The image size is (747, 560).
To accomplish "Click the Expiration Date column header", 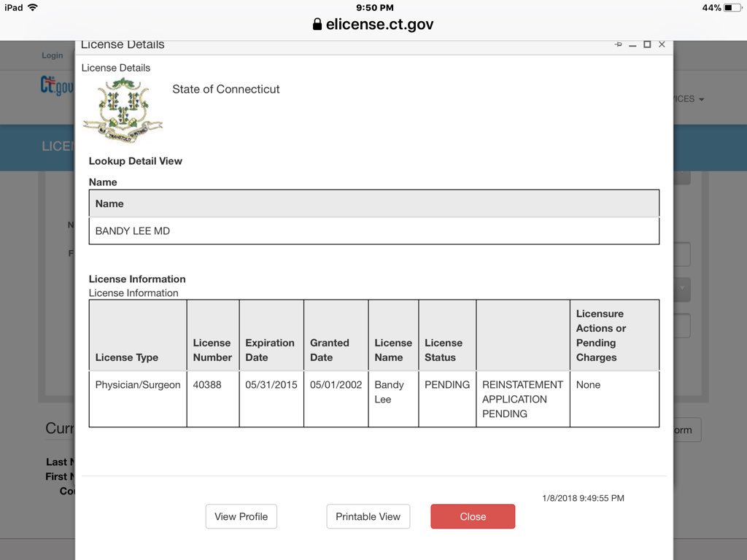I will pyautogui.click(x=271, y=335).
